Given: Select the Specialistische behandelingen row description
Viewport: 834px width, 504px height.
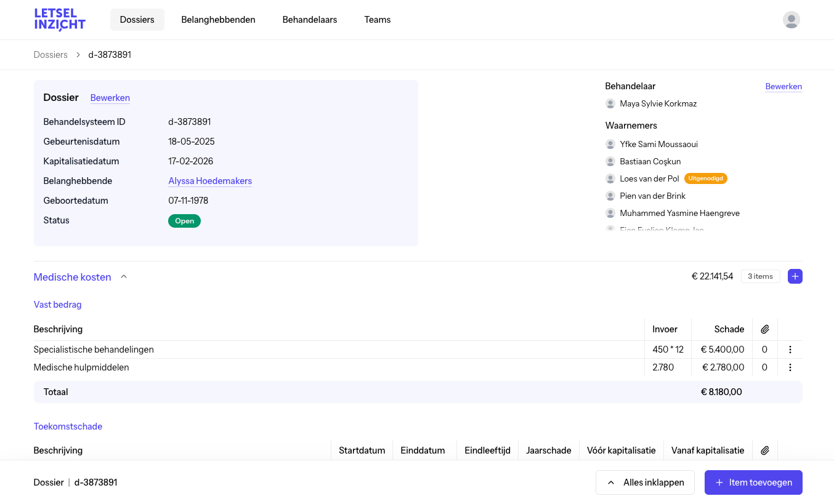Looking at the screenshot, I should click(94, 350).
